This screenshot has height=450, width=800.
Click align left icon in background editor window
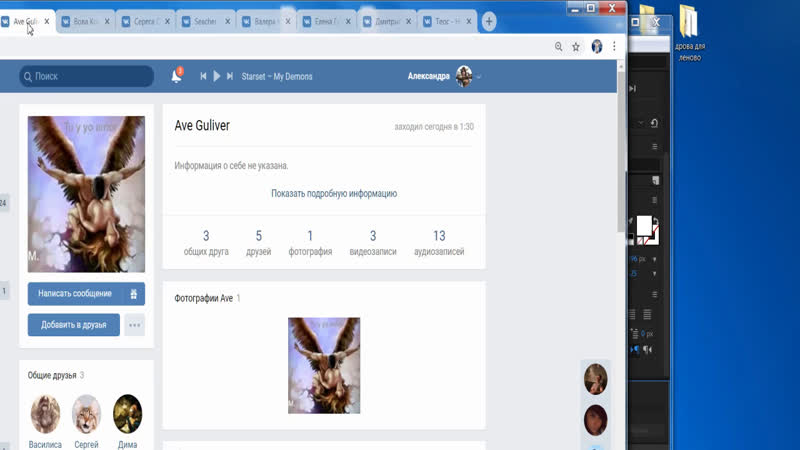pyautogui.click(x=633, y=315)
